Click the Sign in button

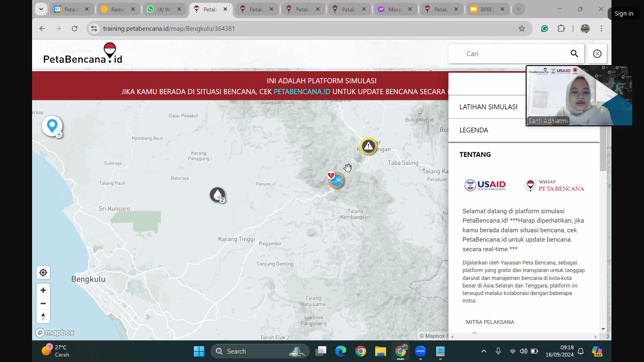[624, 14]
